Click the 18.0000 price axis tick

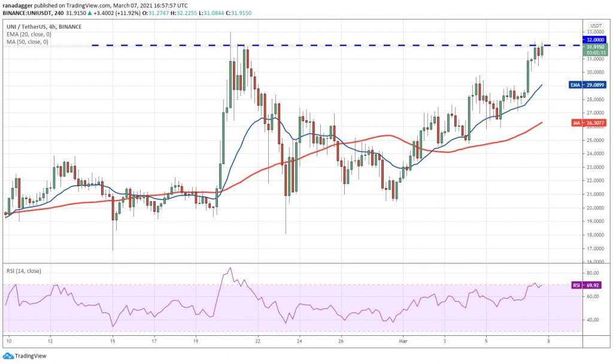[x=594, y=235]
